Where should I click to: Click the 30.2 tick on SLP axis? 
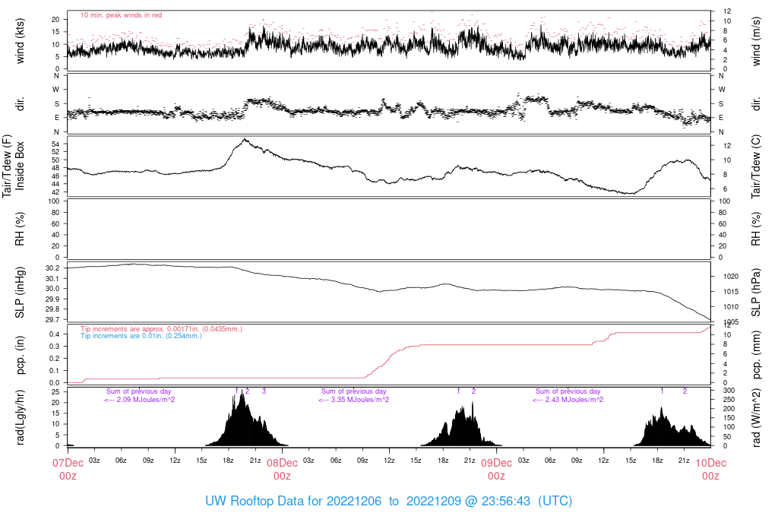pyautogui.click(x=52, y=268)
